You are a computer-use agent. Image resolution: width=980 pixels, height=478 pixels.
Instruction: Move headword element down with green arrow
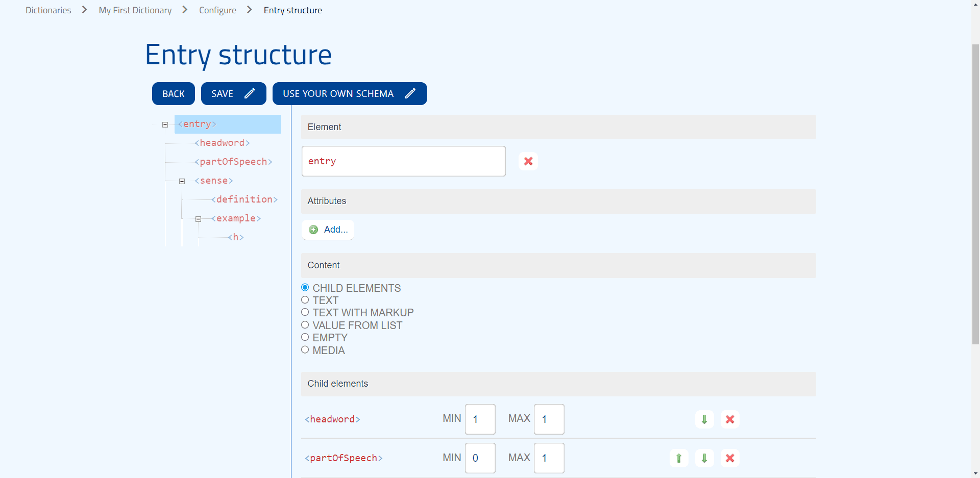(x=704, y=419)
